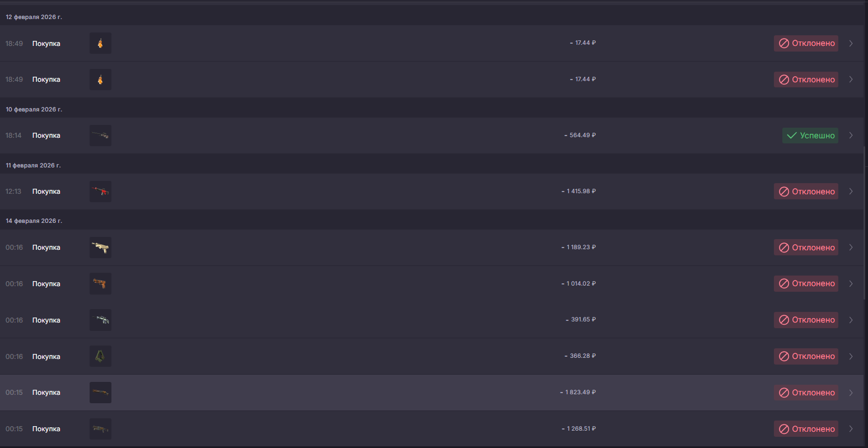868x448 pixels.
Task: Select the orange pistol icon for 1 014.02 ₽
Action: (x=100, y=284)
